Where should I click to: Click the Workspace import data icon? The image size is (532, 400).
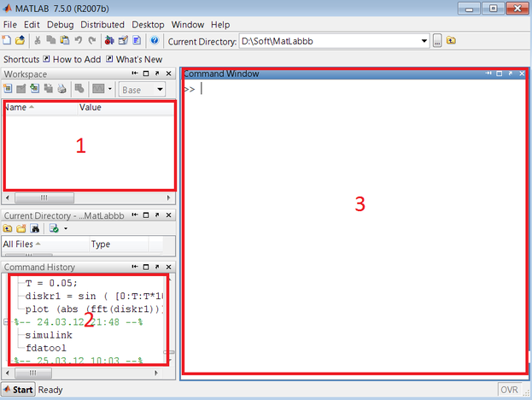click(35, 89)
